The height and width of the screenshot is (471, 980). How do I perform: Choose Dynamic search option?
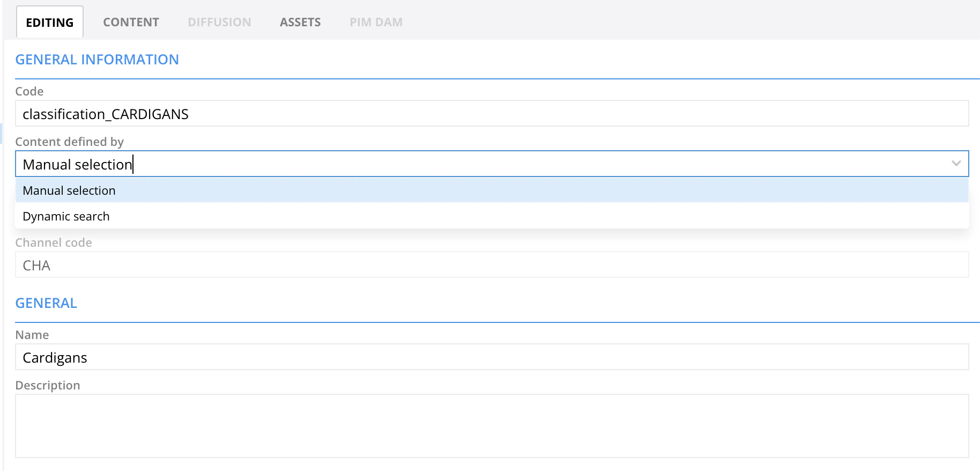(492, 216)
